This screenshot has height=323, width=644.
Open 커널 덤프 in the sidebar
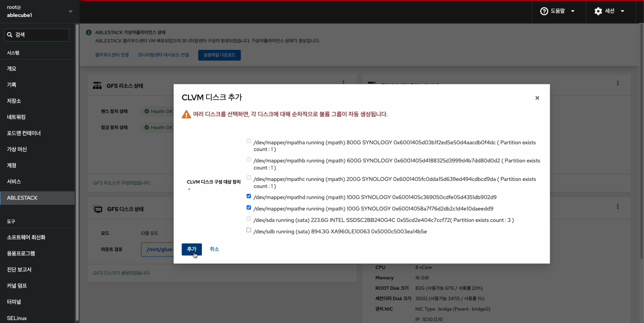37,286
